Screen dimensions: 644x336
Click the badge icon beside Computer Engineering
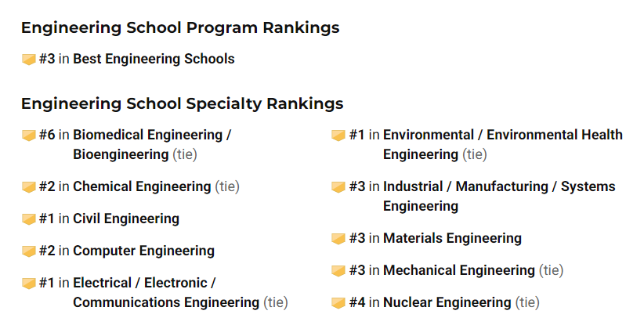[29, 251]
